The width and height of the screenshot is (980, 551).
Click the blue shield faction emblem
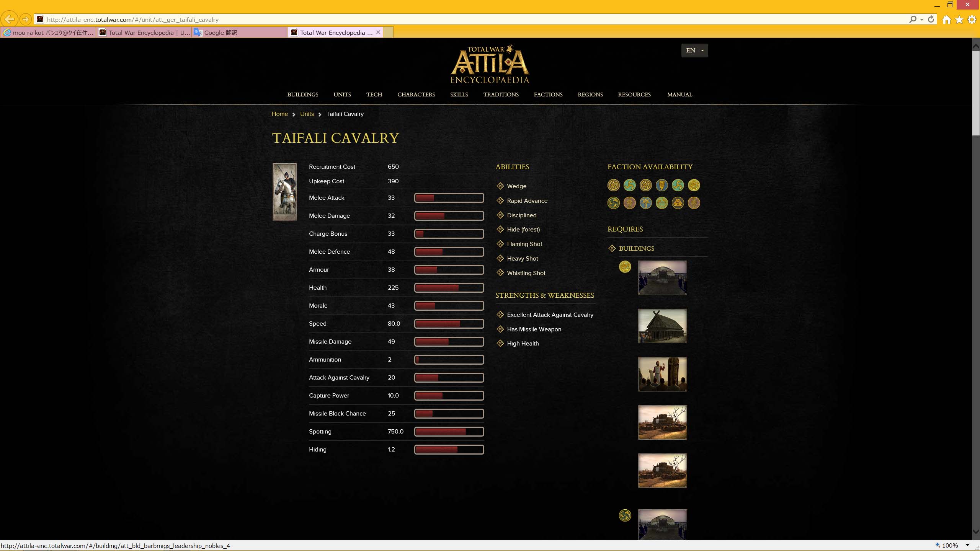point(661,185)
